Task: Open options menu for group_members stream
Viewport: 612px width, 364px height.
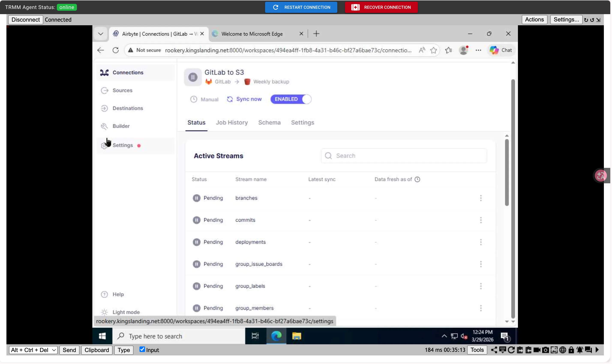Action: pyautogui.click(x=481, y=308)
